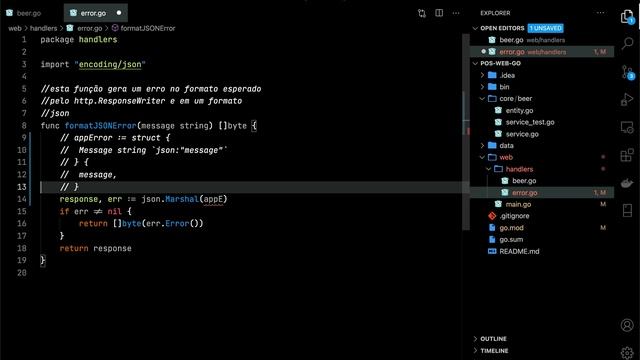
Task: Click the encoding/json import link
Action: click(110, 64)
